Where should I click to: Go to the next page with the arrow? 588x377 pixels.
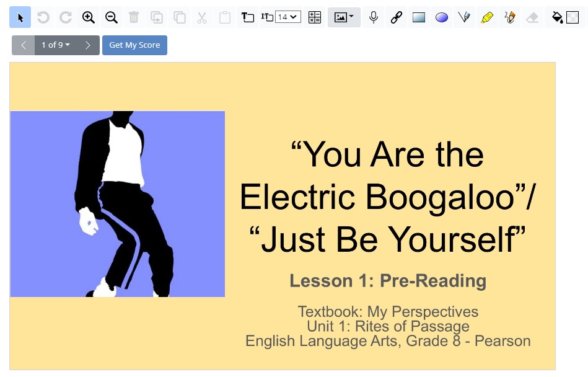[88, 45]
